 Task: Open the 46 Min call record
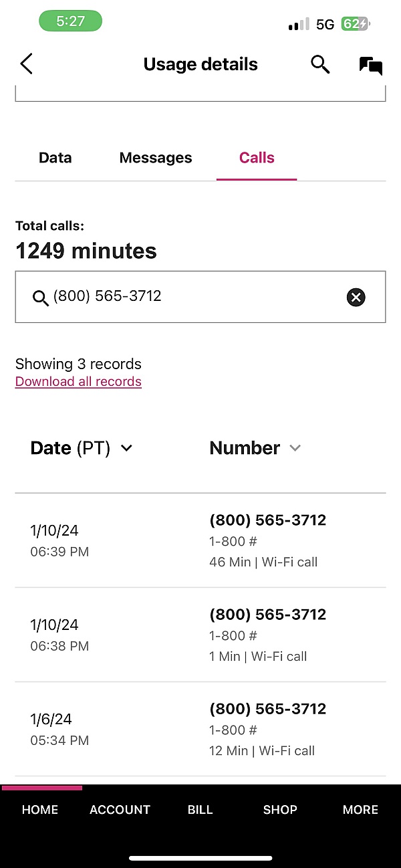coord(200,540)
